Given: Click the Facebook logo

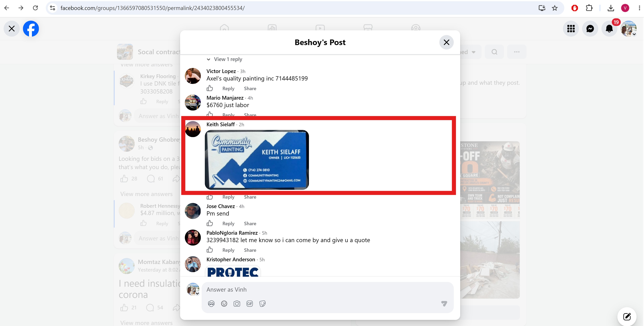Looking at the screenshot, I should click(x=31, y=28).
